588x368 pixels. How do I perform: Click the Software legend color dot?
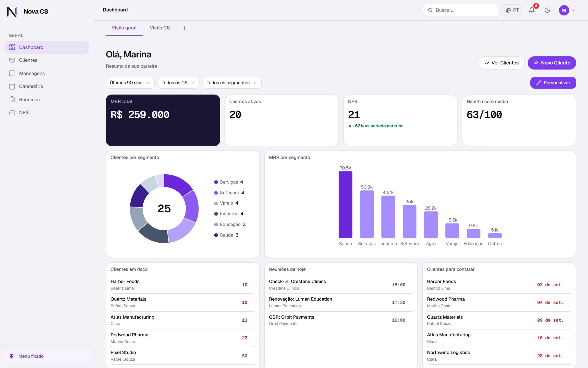coord(216,193)
